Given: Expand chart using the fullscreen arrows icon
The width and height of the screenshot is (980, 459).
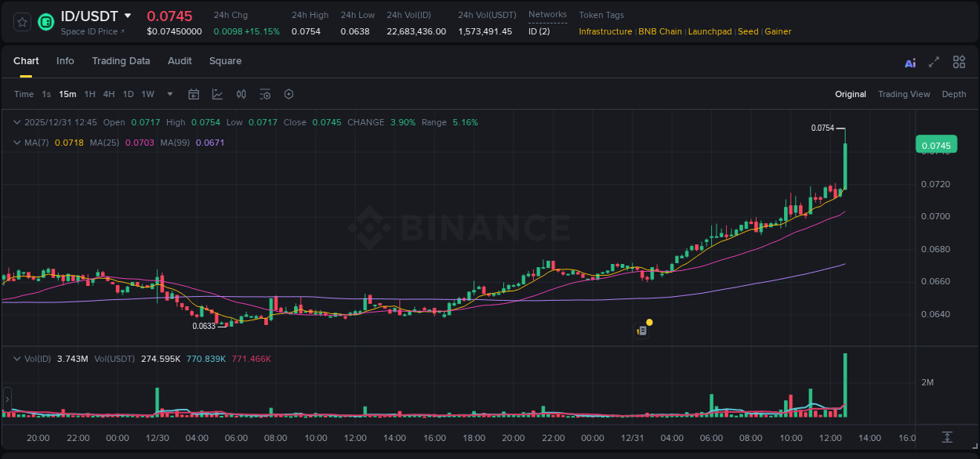Looking at the screenshot, I should (935, 62).
